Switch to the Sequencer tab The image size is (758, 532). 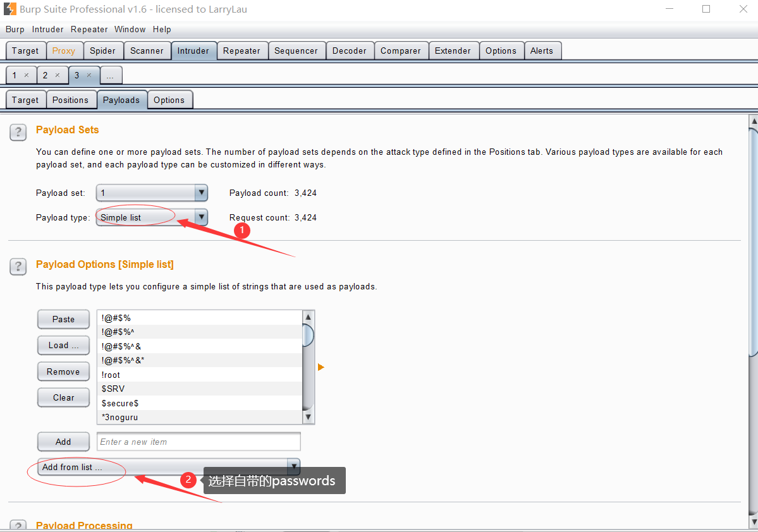pyautogui.click(x=296, y=51)
